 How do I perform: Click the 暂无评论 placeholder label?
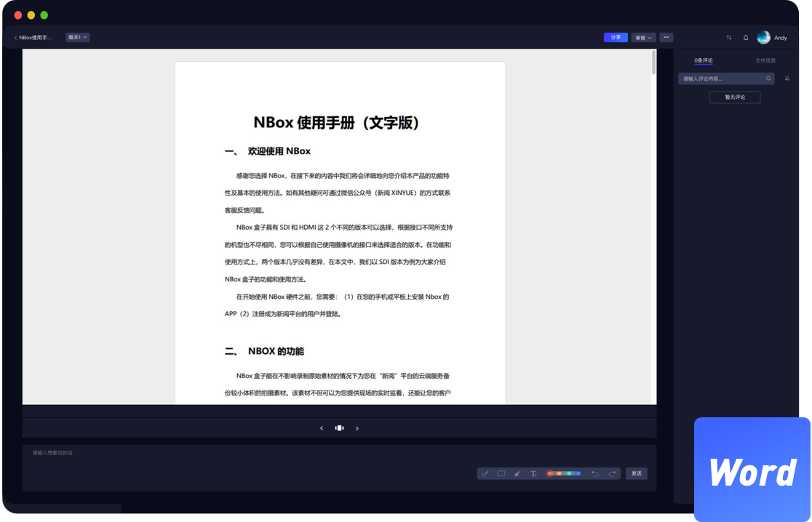point(735,97)
